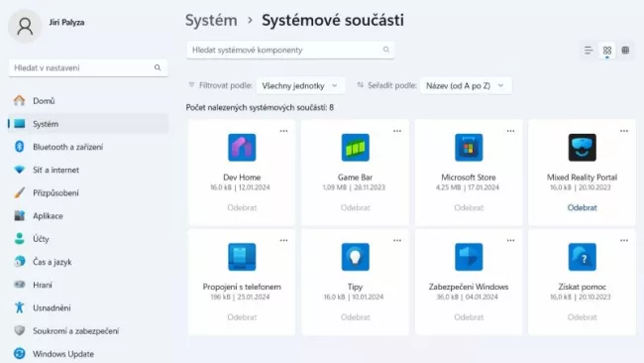The image size is (644, 363).
Task: Click the Získat pomoc card title
Action: pyautogui.click(x=582, y=287)
